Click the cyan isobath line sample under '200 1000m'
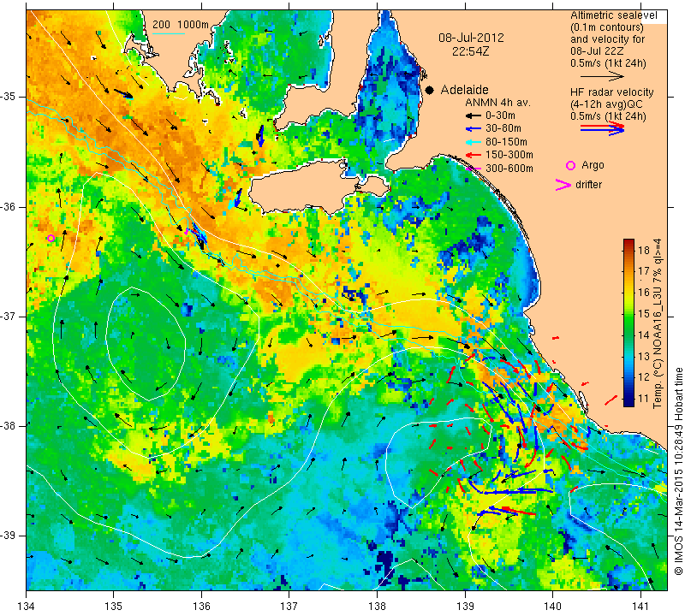The height and width of the screenshot is (616, 685). [x=169, y=33]
